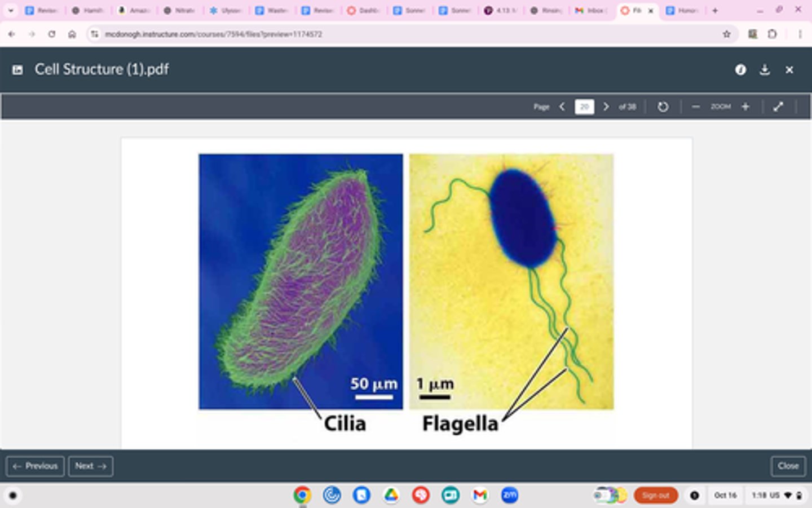This screenshot has width=812, height=508.
Task: Click the Next file button
Action: pos(91,466)
